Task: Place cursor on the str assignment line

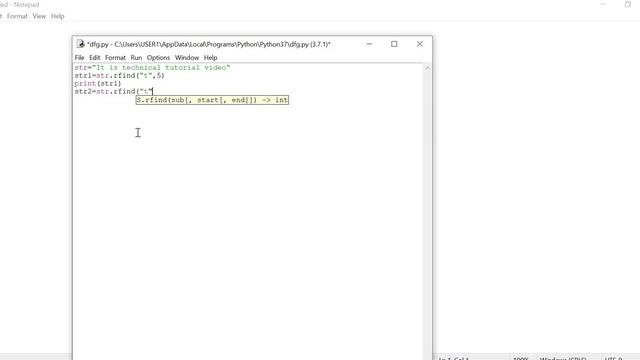Action: click(152, 68)
